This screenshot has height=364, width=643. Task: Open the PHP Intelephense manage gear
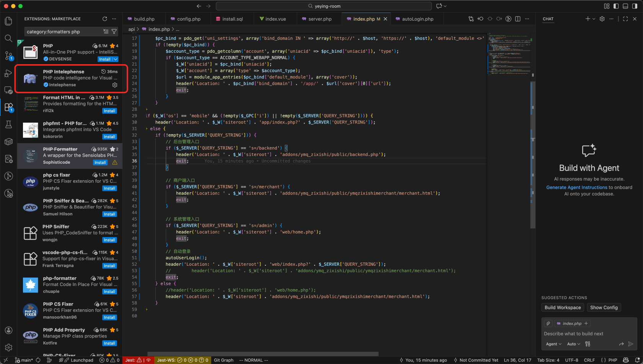[x=115, y=85]
